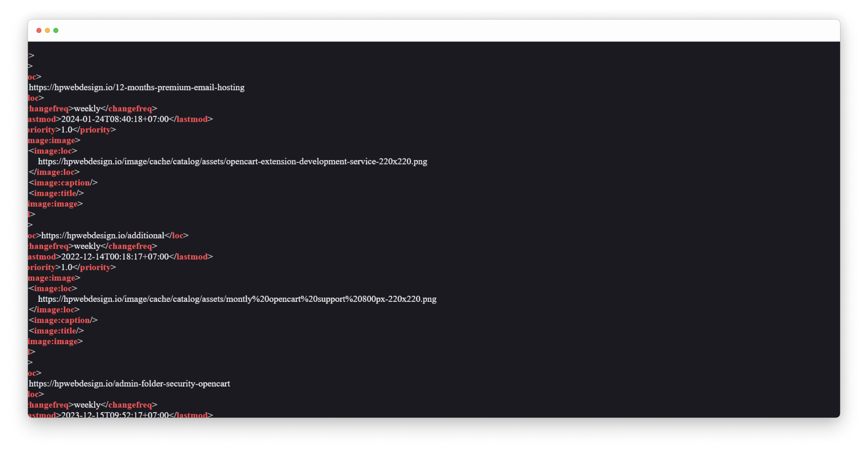Select the opencart-extension-development-service image URL
Viewport: 868px width, 454px height.
[233, 161]
